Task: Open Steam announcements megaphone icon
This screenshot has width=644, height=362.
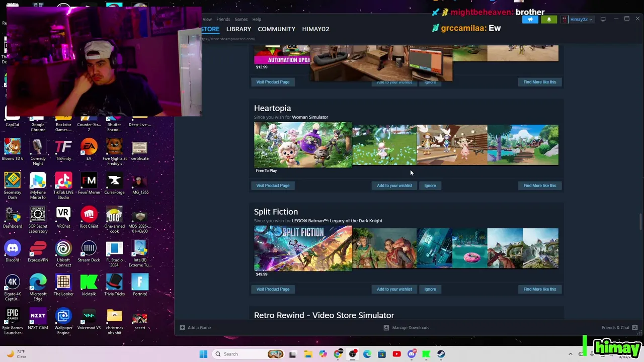Action: (x=530, y=20)
